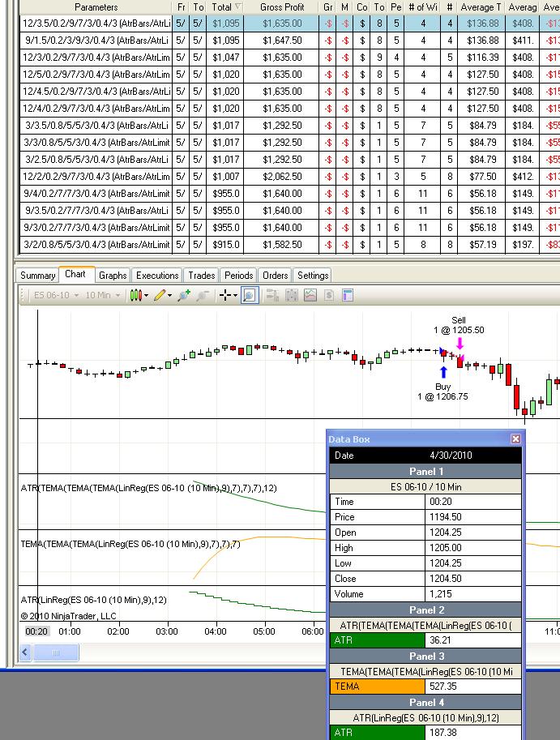Click the indicators chart icon
This screenshot has height=740, width=560.
310,296
